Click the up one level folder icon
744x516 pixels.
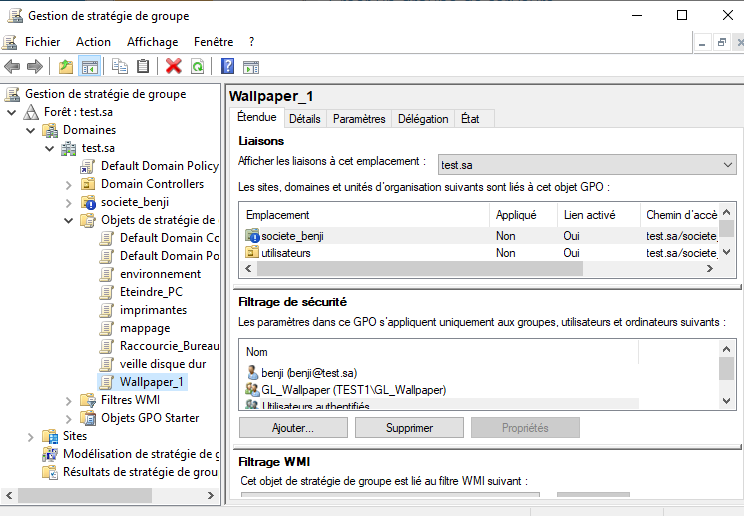(x=66, y=67)
